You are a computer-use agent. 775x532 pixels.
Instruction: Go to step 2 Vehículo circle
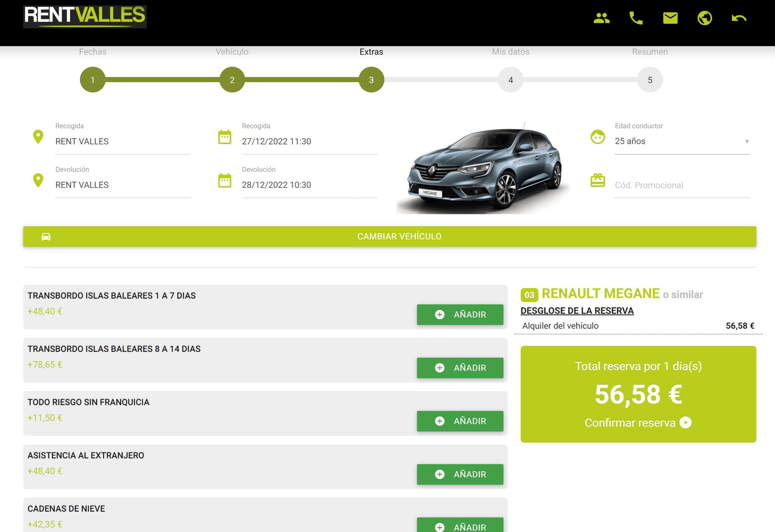coord(232,80)
